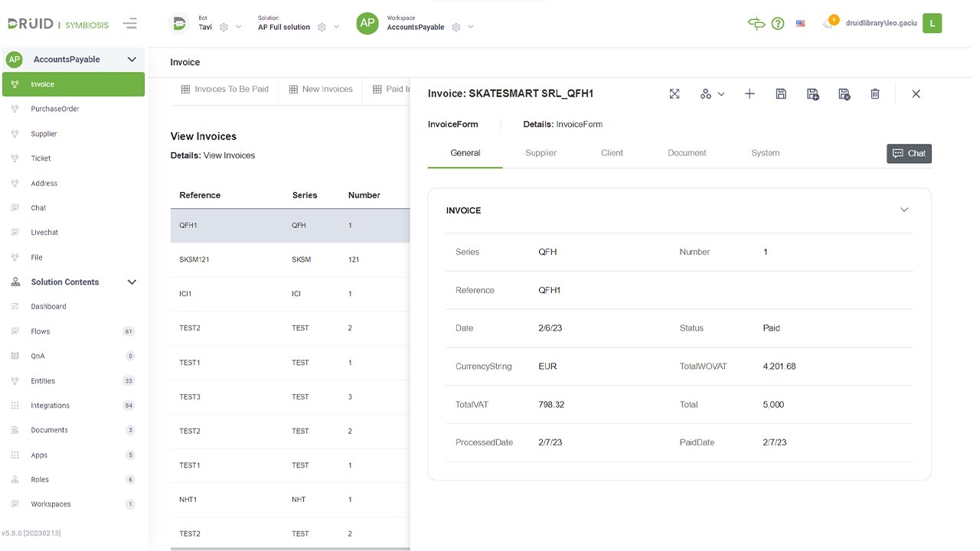Collapse the INVOICE section chevron

904,210
